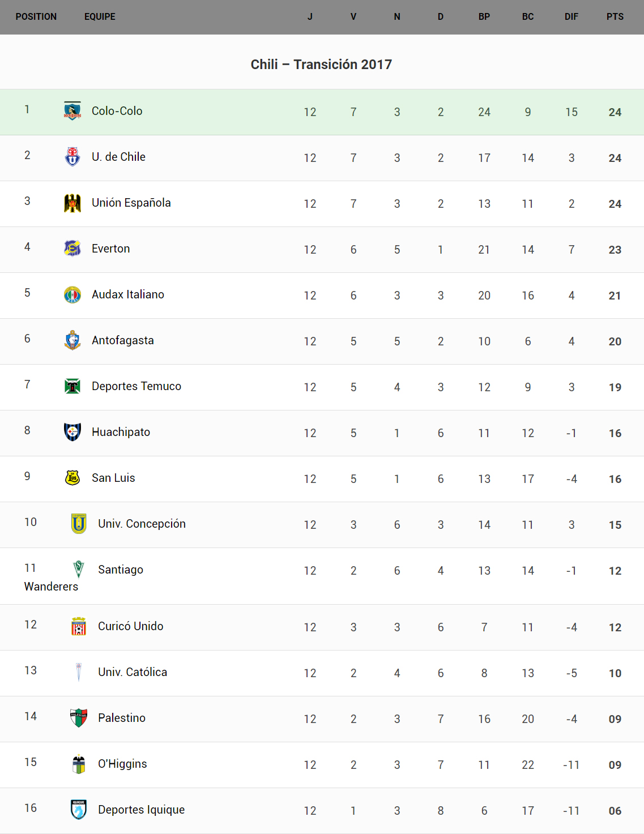Click the Colo-Colo club crest
The image size is (644, 834).
coord(72,111)
